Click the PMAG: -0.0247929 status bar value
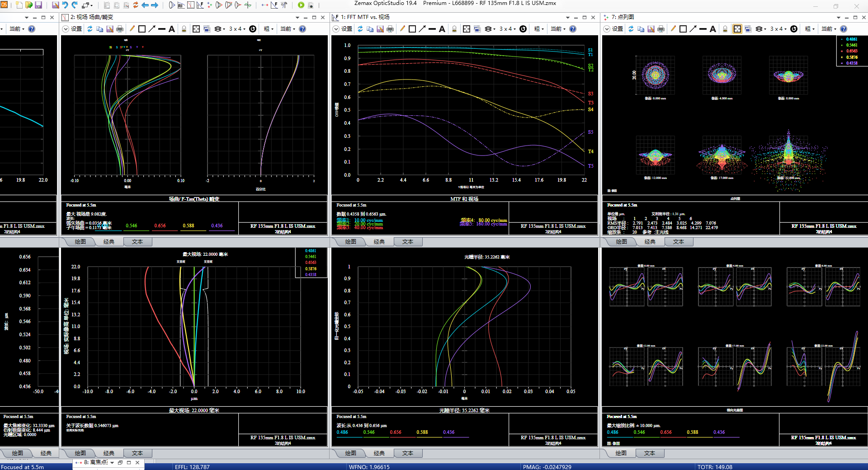868x470 pixels. pyautogui.click(x=547, y=467)
